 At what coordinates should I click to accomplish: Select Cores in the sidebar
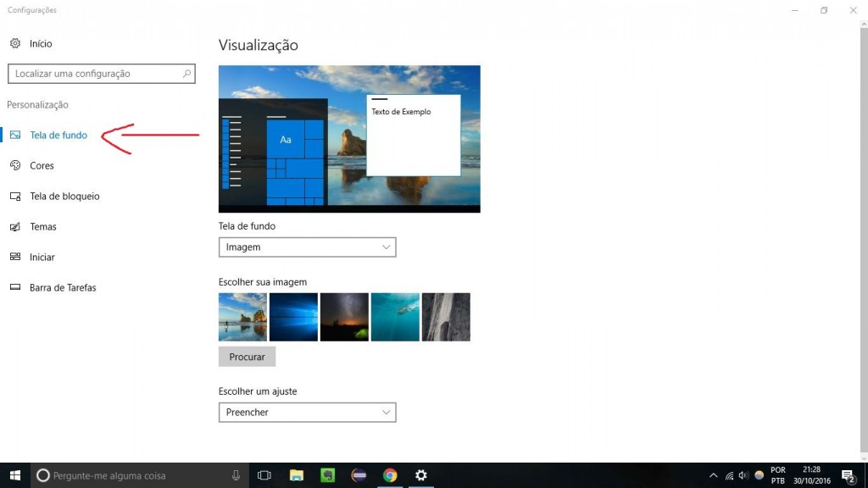click(x=42, y=165)
